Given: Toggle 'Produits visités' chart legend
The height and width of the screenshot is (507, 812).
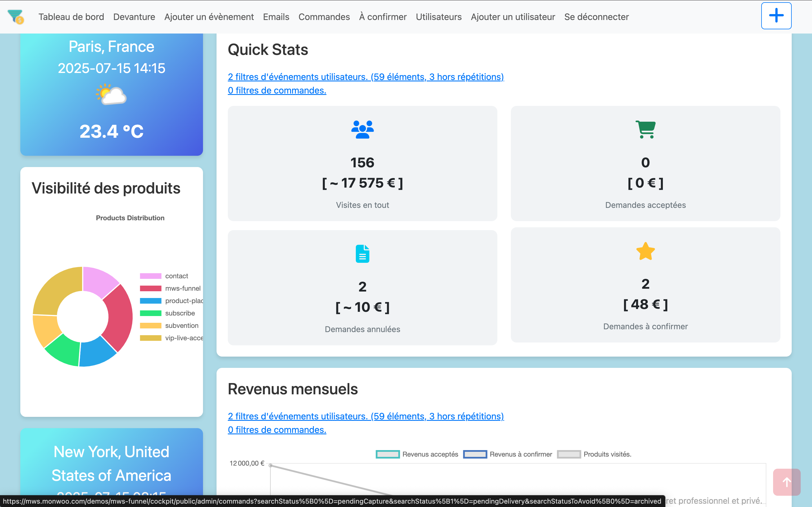Looking at the screenshot, I should [x=594, y=454].
